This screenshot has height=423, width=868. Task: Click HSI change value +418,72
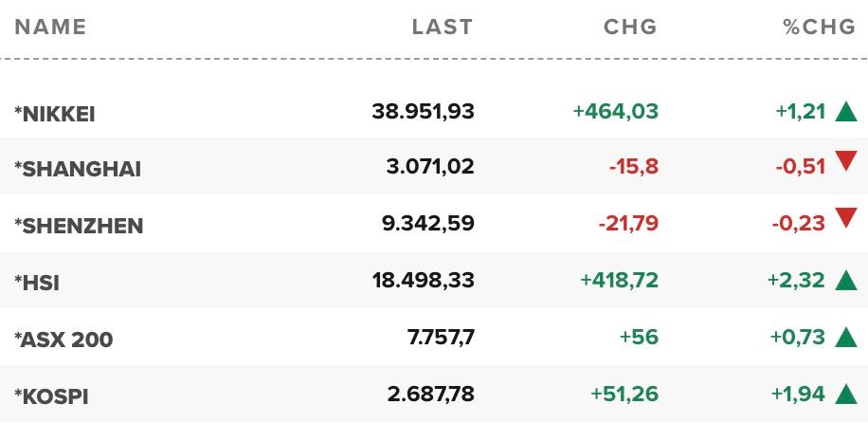click(619, 280)
